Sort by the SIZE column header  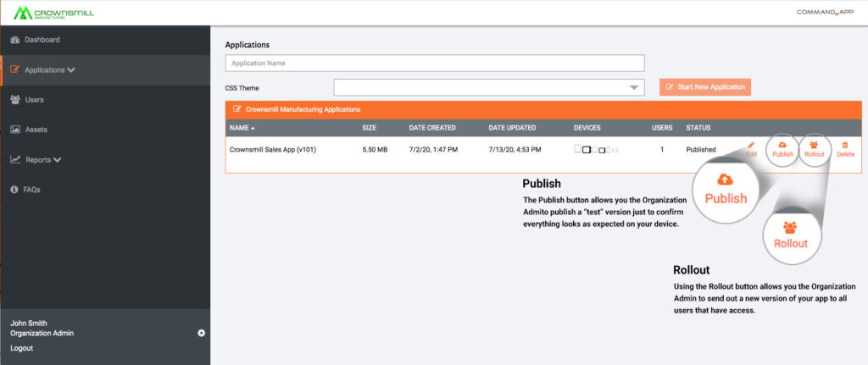(370, 128)
